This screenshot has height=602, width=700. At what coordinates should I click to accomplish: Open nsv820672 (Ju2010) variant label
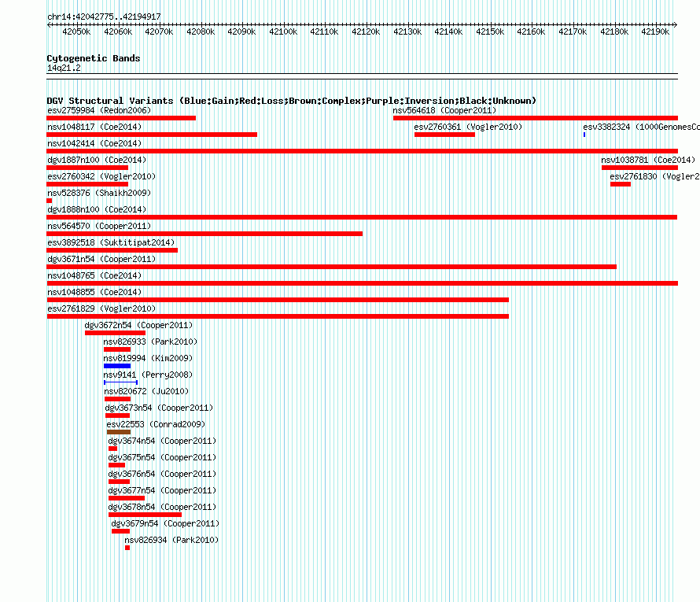point(146,391)
